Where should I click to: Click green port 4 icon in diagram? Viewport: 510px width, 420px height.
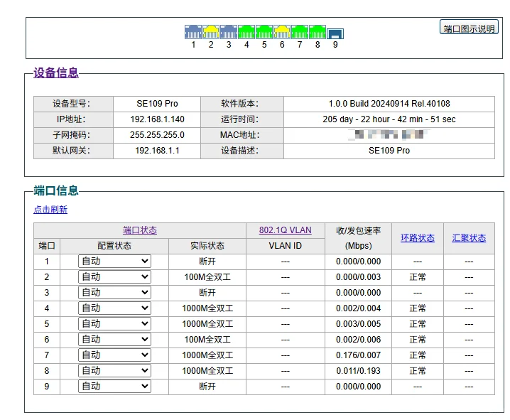click(x=246, y=32)
